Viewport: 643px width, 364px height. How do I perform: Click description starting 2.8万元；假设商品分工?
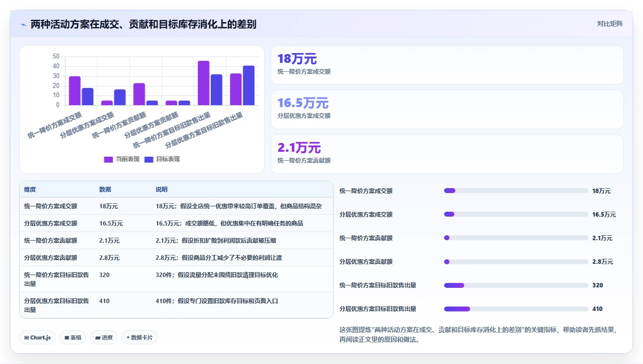[x=219, y=258]
